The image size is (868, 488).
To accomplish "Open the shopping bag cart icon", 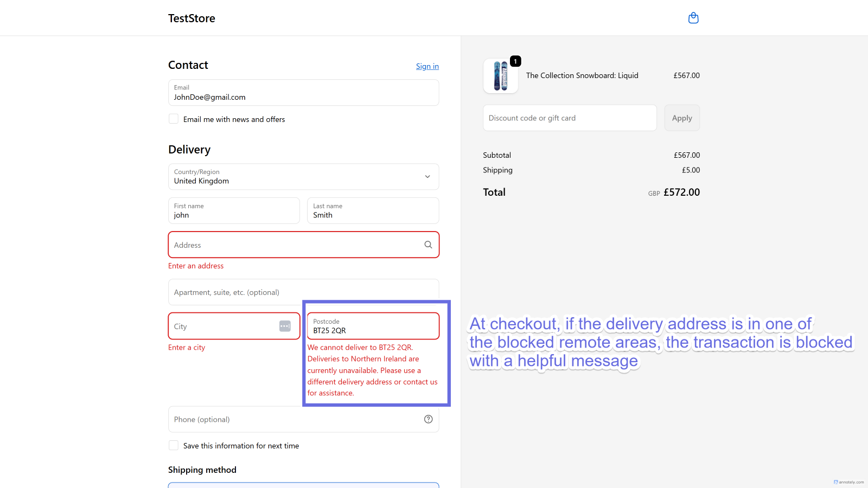I will (x=693, y=18).
